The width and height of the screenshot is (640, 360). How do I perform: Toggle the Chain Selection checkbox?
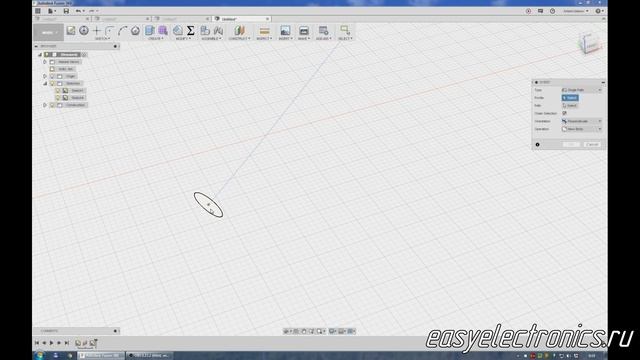pos(564,113)
